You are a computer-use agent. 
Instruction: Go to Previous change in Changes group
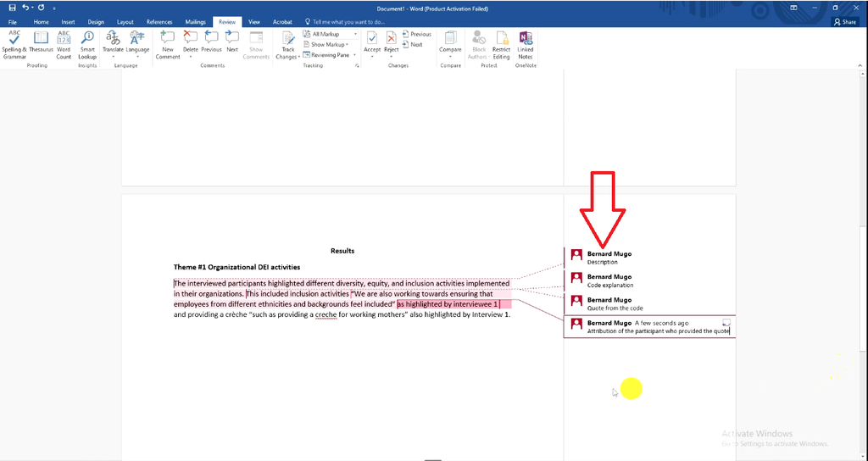click(x=417, y=34)
